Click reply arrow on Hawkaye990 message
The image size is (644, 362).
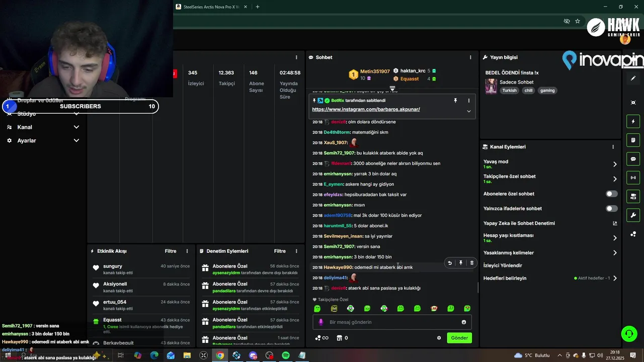[x=450, y=262]
